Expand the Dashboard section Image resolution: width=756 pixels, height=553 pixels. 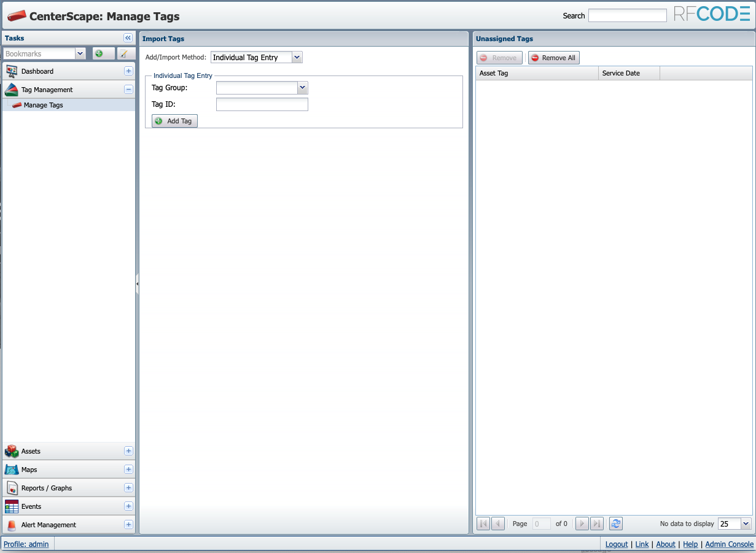point(128,71)
